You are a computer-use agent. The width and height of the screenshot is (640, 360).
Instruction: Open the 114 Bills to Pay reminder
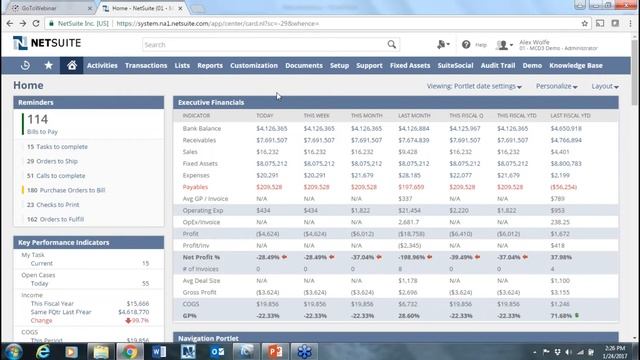(x=42, y=124)
